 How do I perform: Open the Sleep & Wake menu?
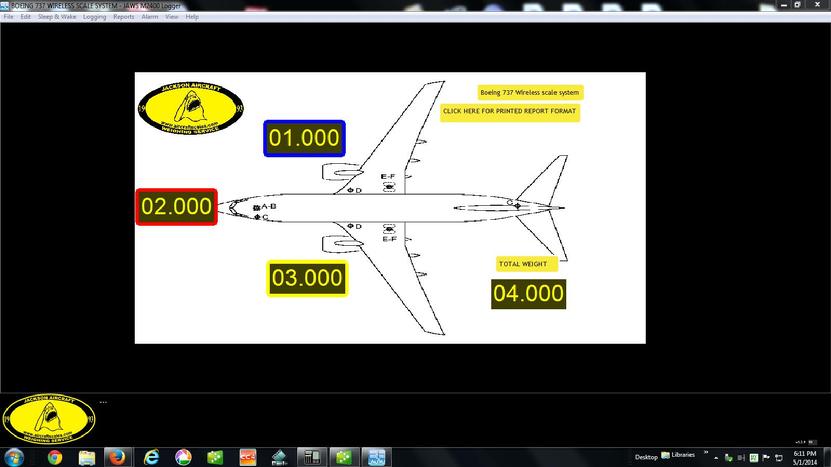(x=57, y=17)
